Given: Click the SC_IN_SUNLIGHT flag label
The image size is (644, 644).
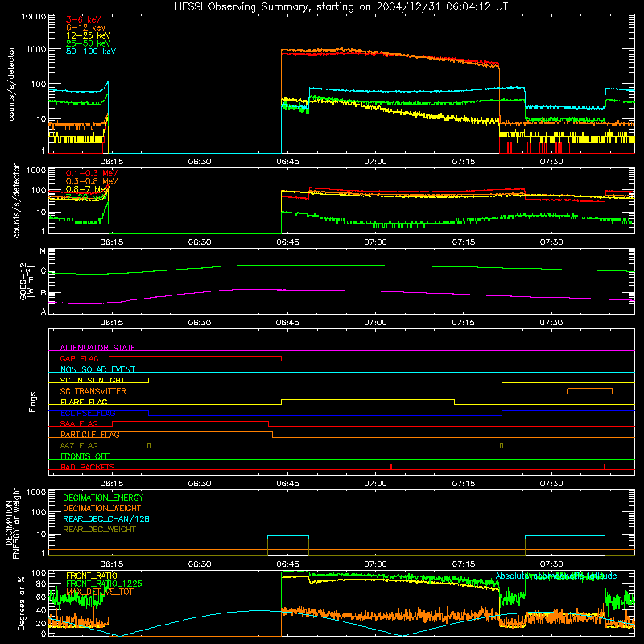Looking at the screenshot, I should [93, 380].
